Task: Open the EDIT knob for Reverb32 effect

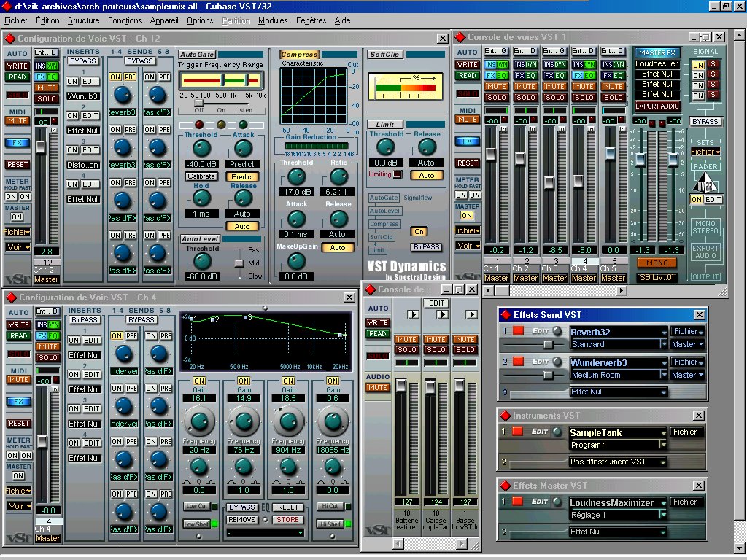Action: tap(557, 332)
